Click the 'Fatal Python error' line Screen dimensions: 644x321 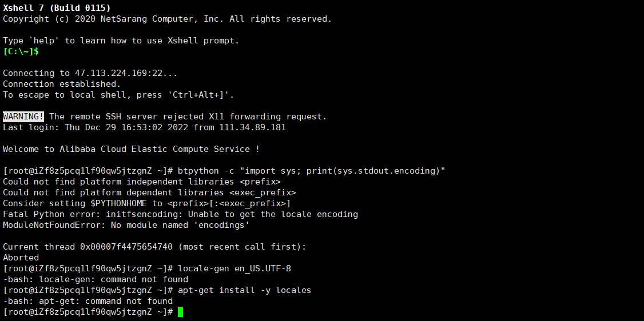click(180, 214)
